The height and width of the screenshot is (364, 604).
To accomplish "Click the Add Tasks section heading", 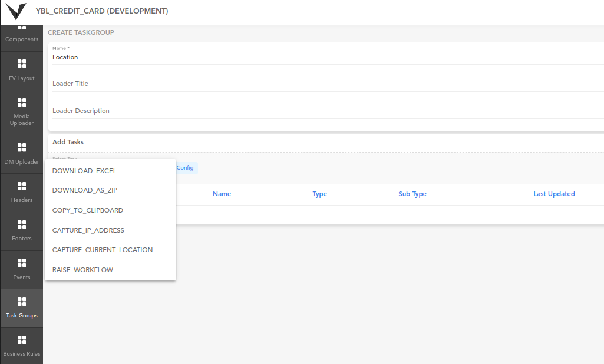I will [x=68, y=142].
